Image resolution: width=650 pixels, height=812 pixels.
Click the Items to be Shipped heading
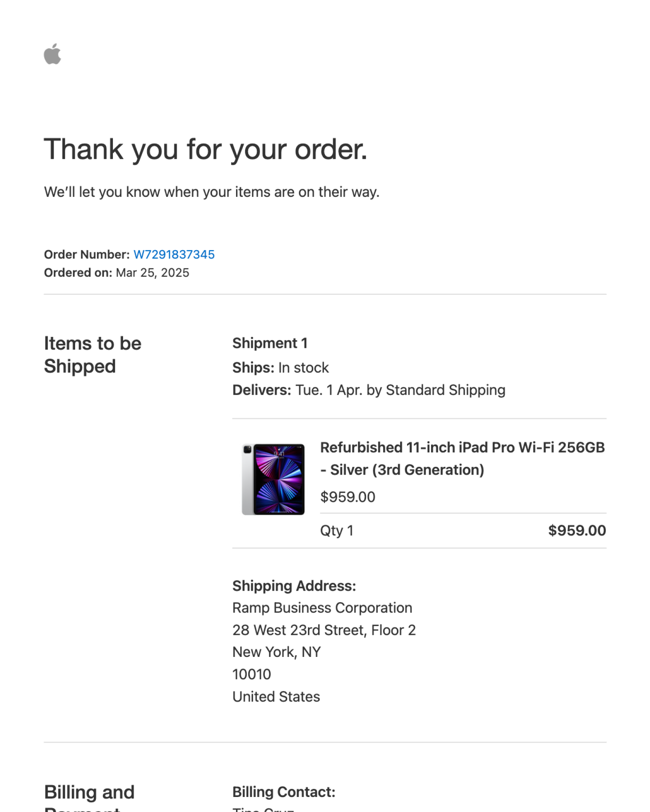[93, 355]
